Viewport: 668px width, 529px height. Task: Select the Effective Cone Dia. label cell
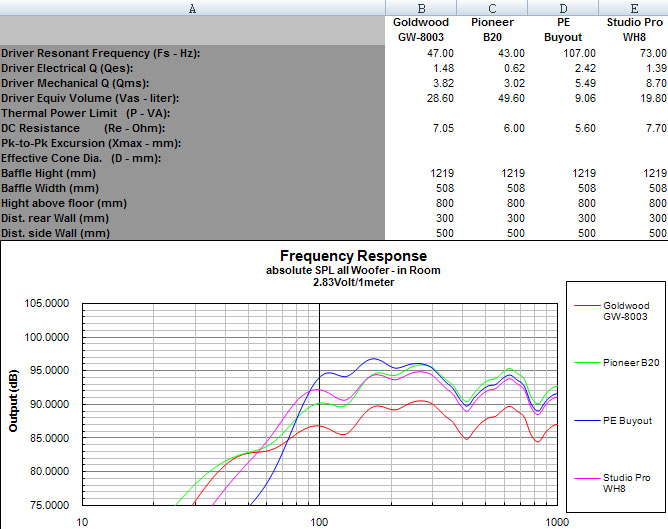(192, 158)
